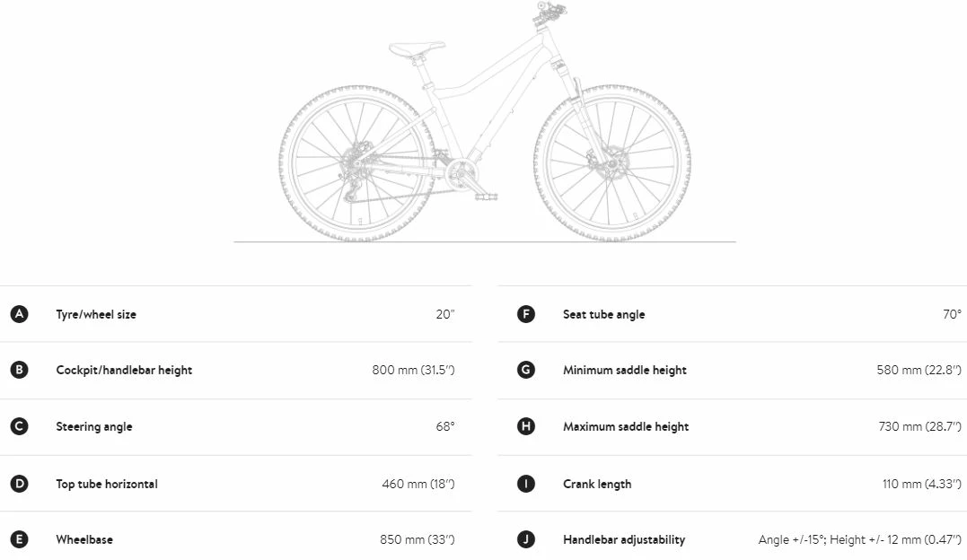
Task: Select the Top tube horizontal label
Action: [107, 484]
